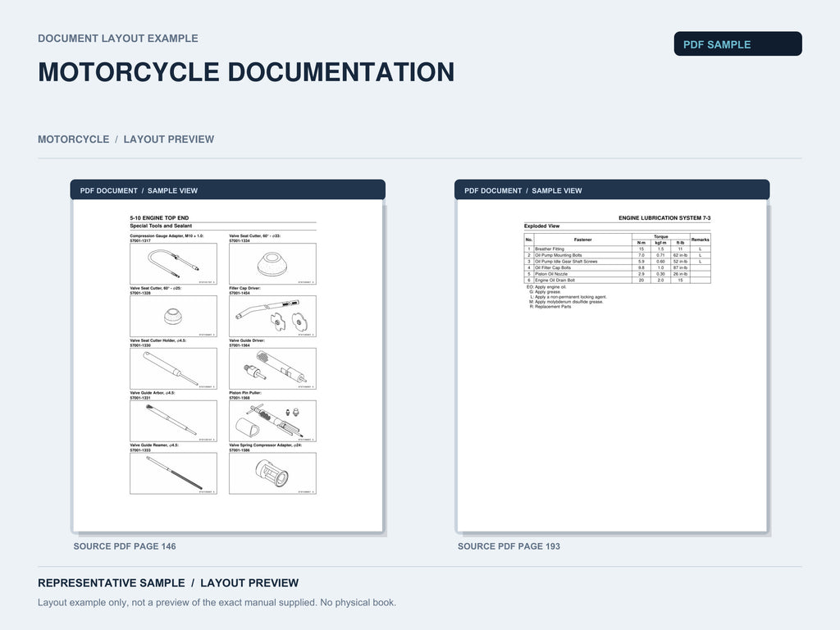The image size is (840, 630).
Task: Click the "Layout example only" disclaimer text
Action: (217, 603)
